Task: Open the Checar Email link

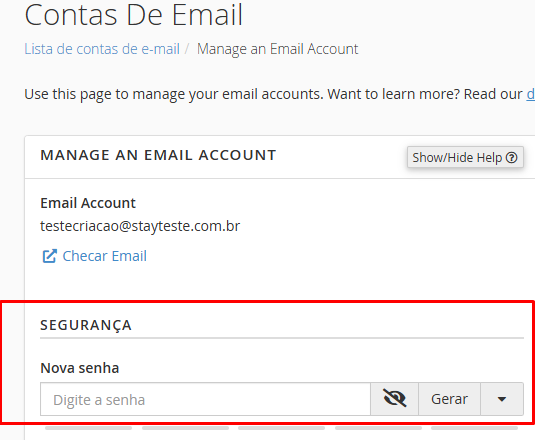Action: tap(104, 256)
